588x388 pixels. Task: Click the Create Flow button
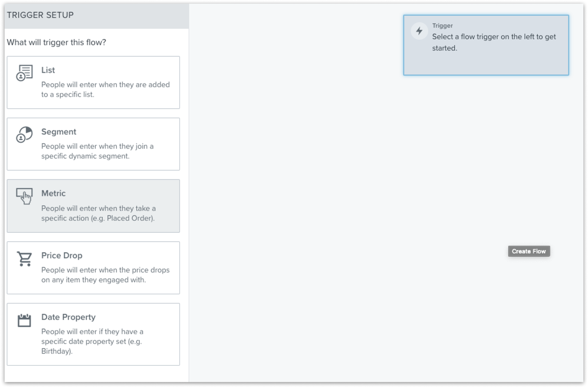pyautogui.click(x=529, y=251)
